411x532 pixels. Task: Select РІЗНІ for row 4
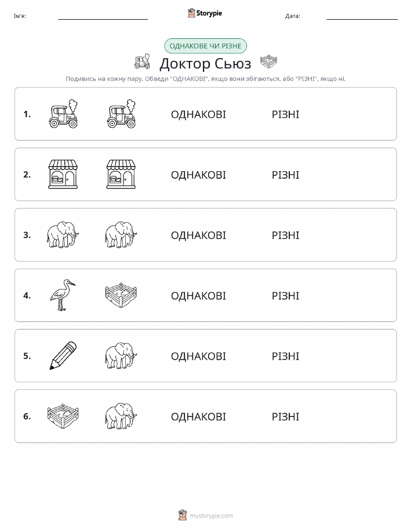click(x=286, y=295)
